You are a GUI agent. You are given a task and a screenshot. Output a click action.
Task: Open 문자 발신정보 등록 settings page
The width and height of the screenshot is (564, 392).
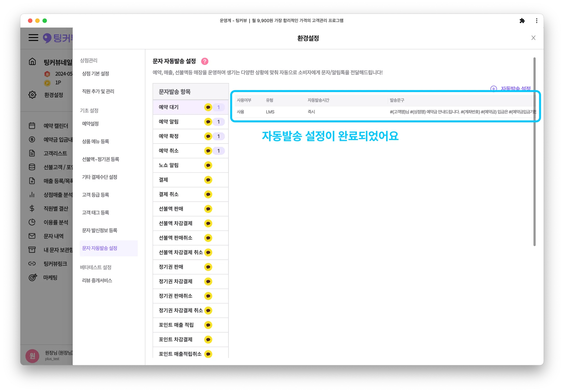click(x=100, y=231)
